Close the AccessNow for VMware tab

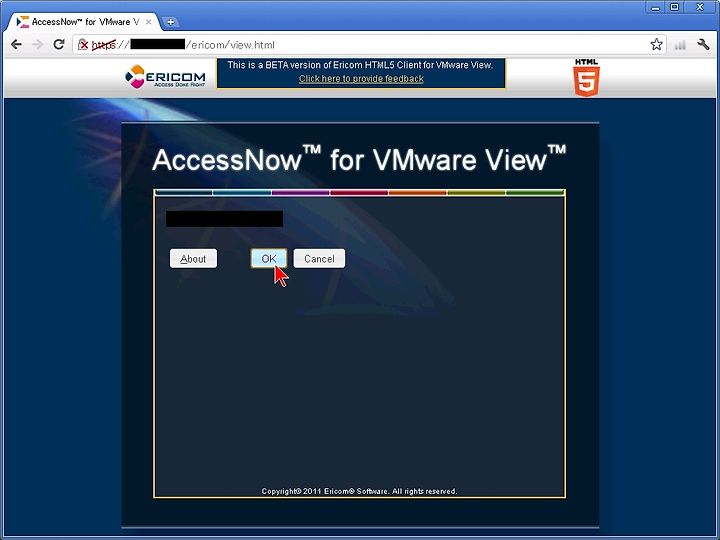[x=148, y=22]
